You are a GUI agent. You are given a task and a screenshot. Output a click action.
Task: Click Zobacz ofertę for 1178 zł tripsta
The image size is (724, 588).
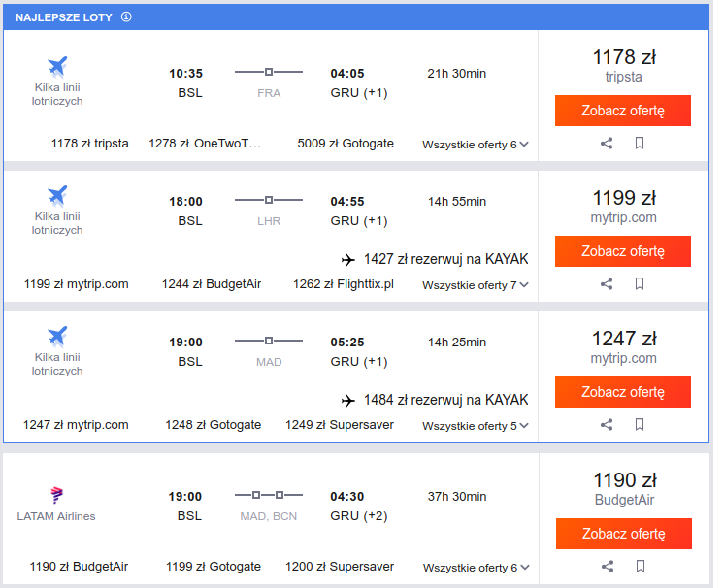623,111
